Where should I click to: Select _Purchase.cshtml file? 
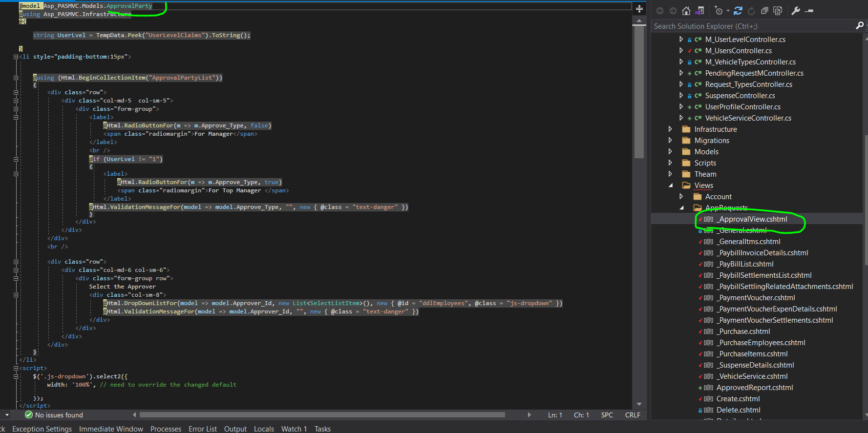(x=743, y=331)
